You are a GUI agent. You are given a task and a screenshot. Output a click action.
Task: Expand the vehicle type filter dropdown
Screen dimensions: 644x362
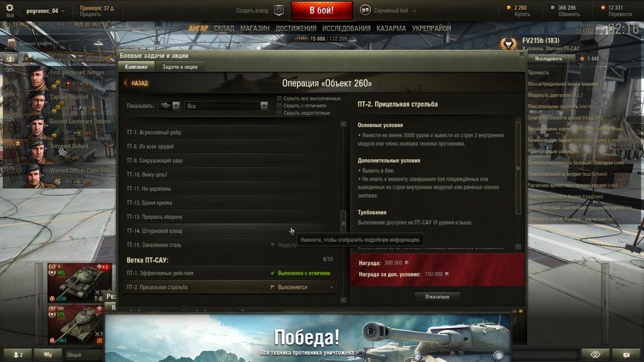[x=170, y=106]
